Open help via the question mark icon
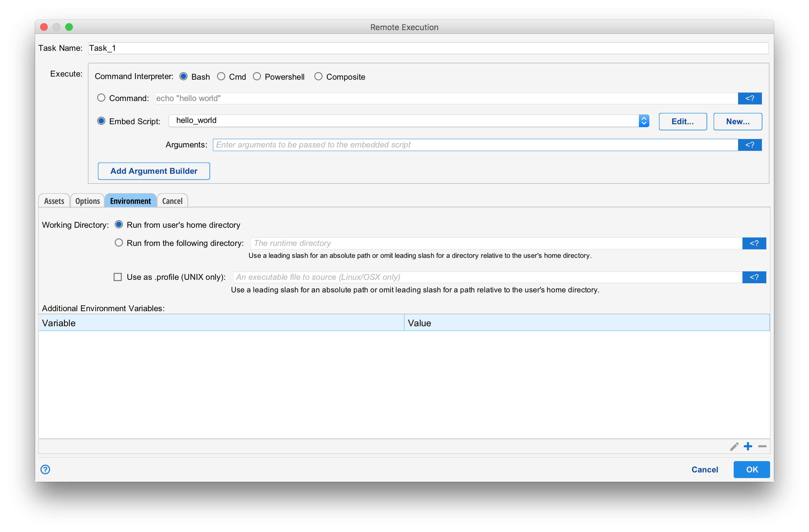809x532 pixels. coord(45,470)
